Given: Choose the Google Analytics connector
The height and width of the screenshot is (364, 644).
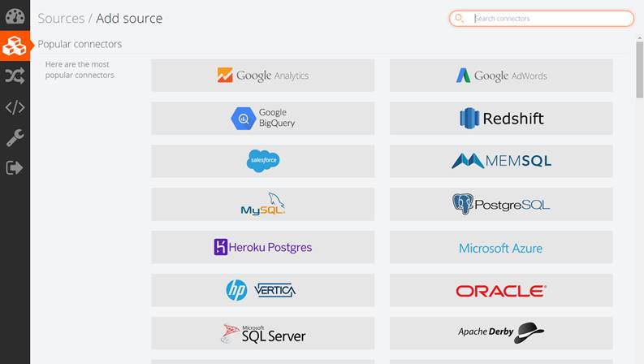Looking at the screenshot, I should pos(263,76).
